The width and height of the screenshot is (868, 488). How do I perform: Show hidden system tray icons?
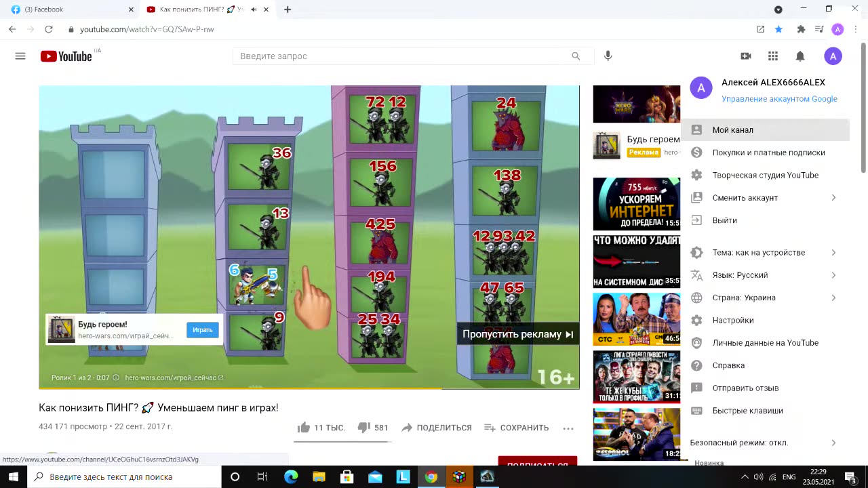(x=744, y=476)
